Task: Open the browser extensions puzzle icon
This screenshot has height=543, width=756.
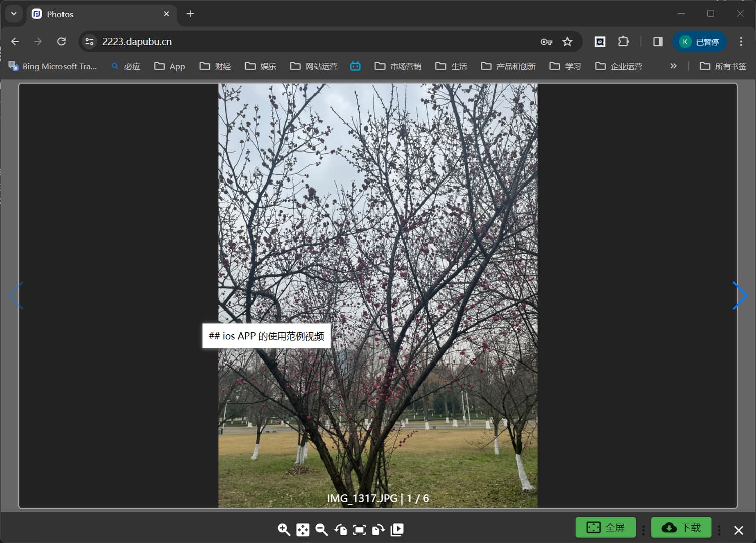Action: coord(623,42)
